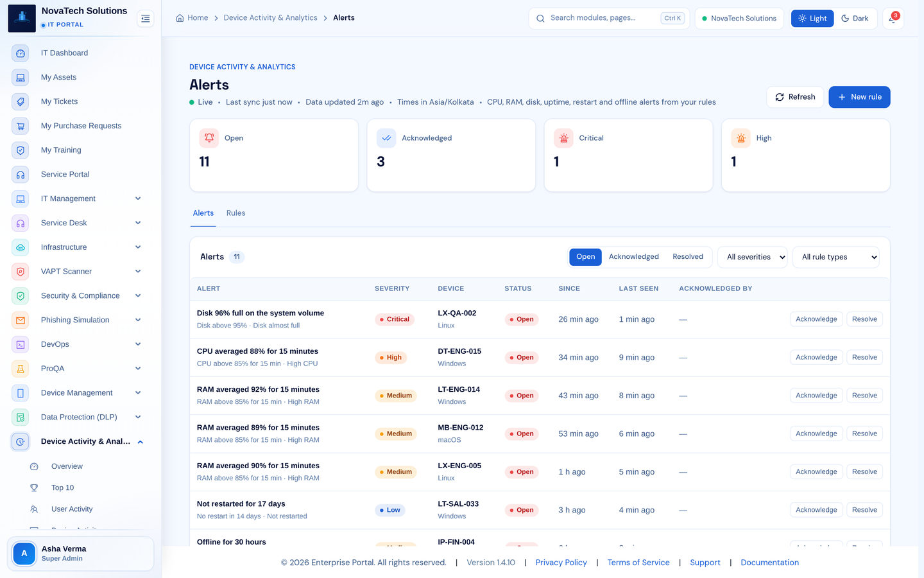Select the Alerts tab

203,213
